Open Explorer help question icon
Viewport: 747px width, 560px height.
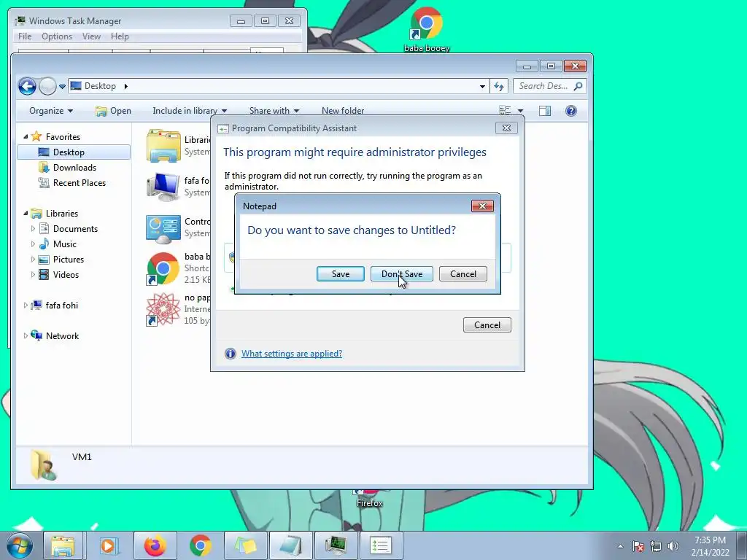click(570, 111)
